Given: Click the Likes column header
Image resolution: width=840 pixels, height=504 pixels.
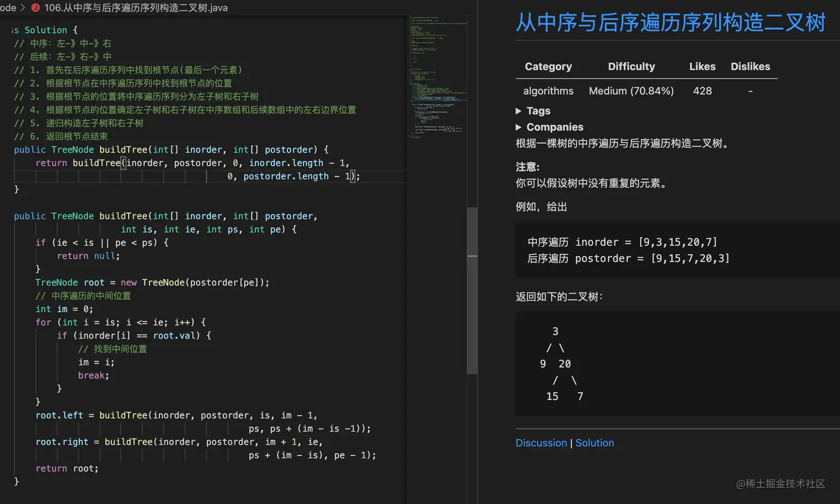Looking at the screenshot, I should (702, 67).
